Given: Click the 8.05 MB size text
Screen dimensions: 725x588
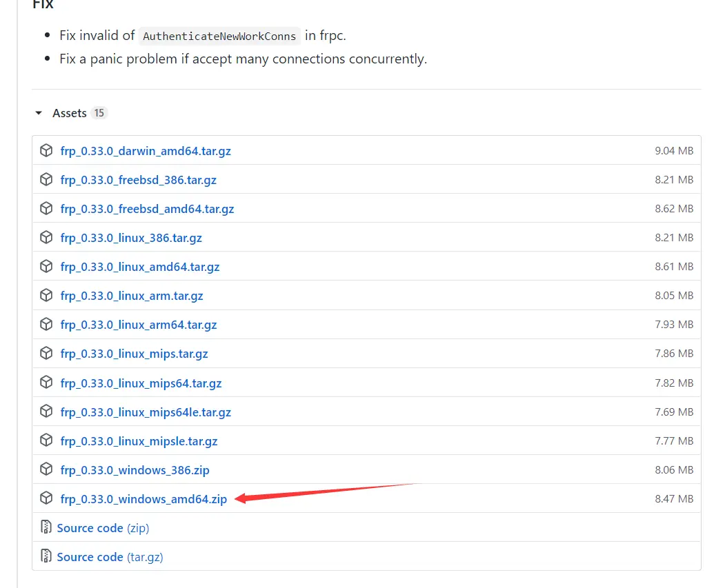Looking at the screenshot, I should (x=674, y=296).
